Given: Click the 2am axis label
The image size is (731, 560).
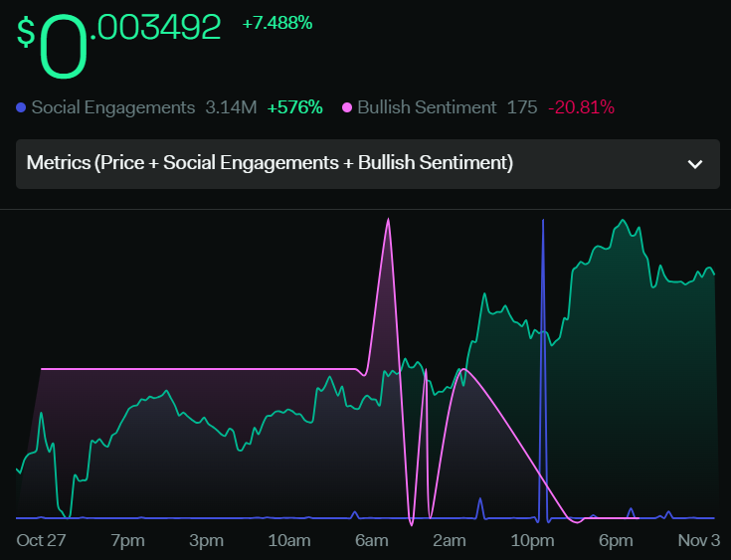Looking at the screenshot, I should click(x=450, y=540).
